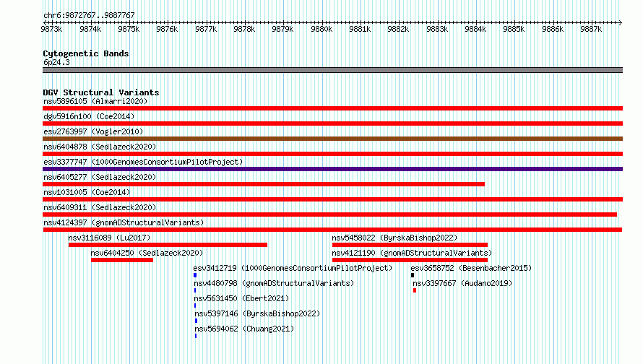The image size is (643, 364).
Task: Select the nsv3116089 (Lu2017) label
Action: [x=109, y=238]
